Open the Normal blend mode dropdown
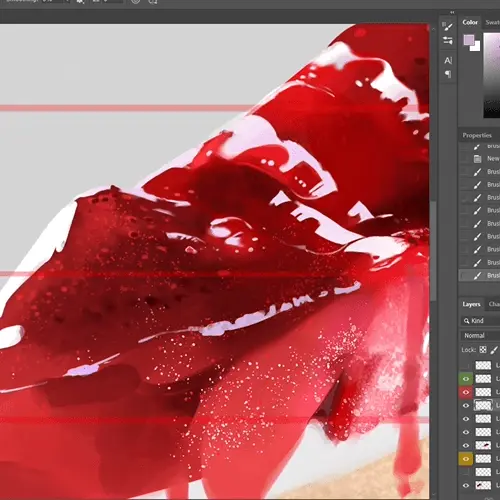The height and width of the screenshot is (500, 500). (x=480, y=335)
